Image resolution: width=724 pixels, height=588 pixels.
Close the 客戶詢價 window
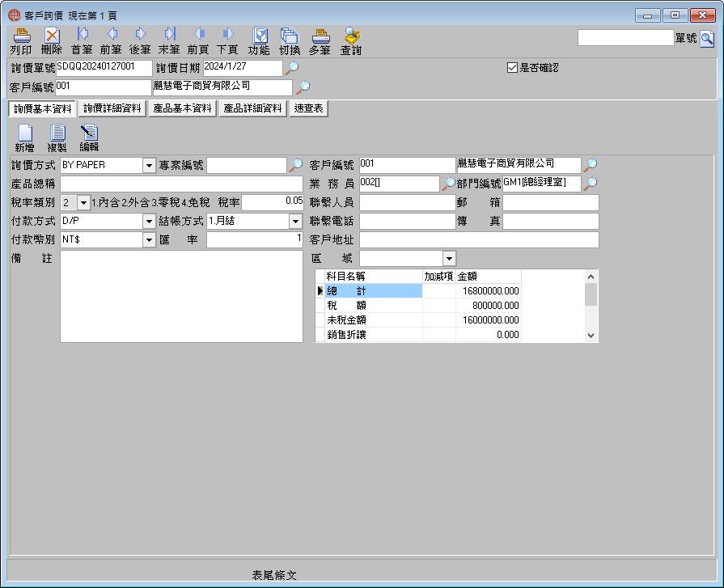702,15
